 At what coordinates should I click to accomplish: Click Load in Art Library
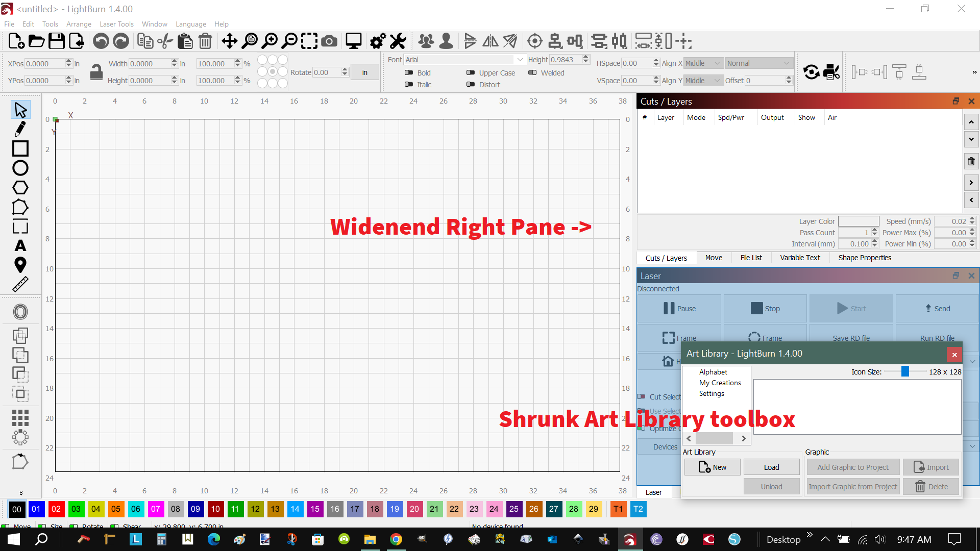tap(771, 467)
